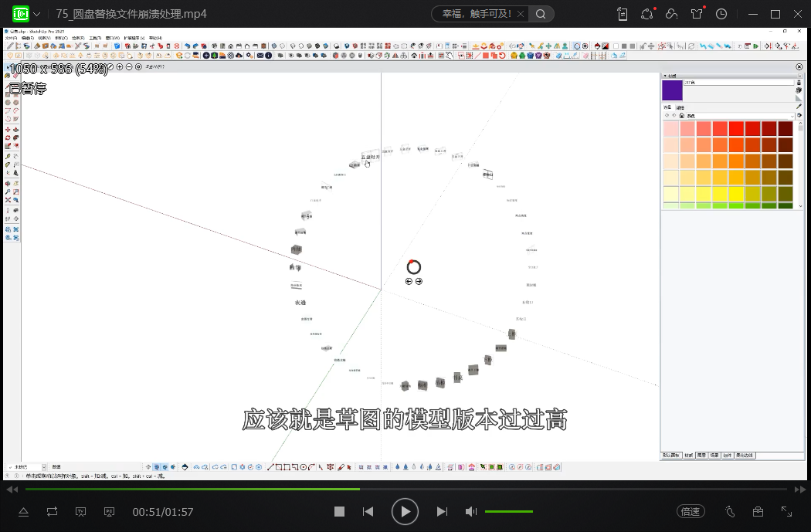Screen dimensions: 811x532
Task: Click the play button in player controls
Action: coord(405,511)
